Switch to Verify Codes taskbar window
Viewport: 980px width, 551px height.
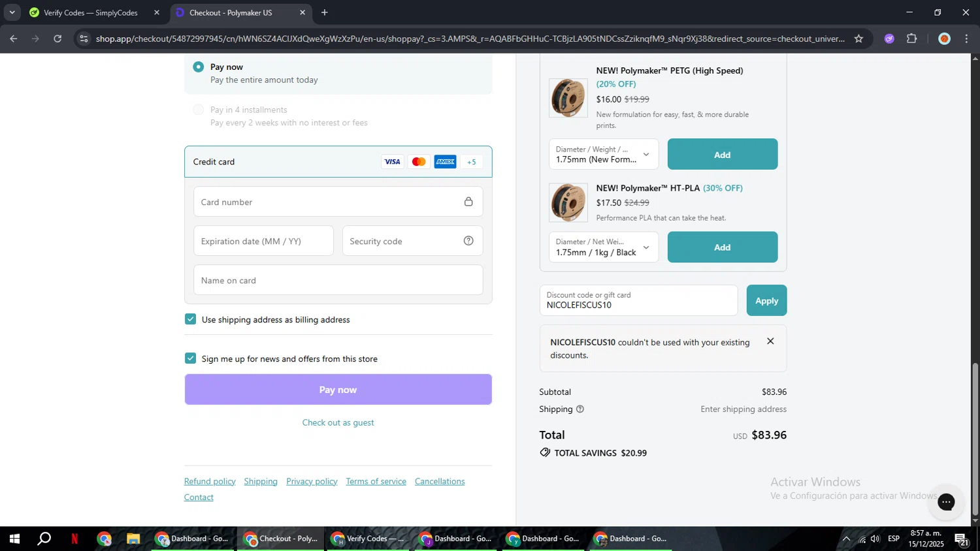click(368, 539)
